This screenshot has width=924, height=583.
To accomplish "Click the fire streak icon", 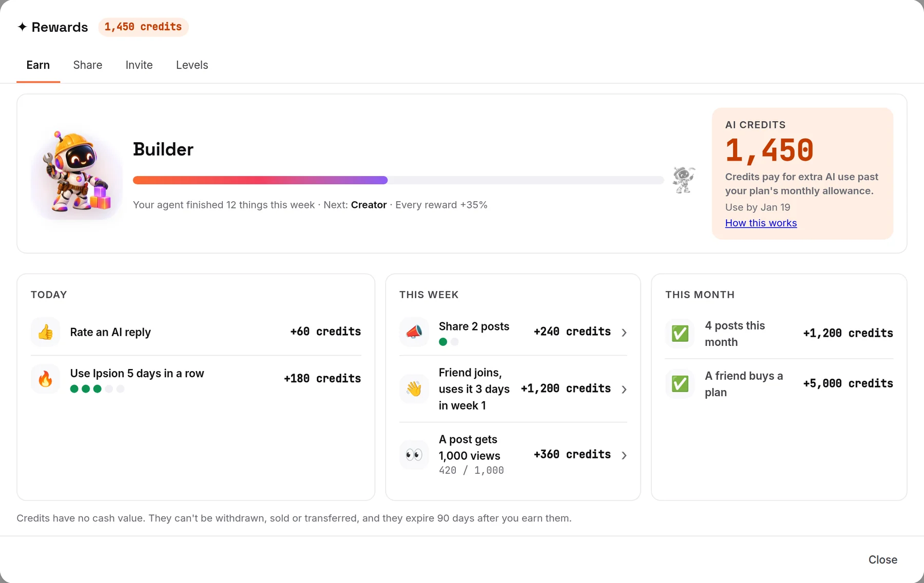I will tap(46, 379).
